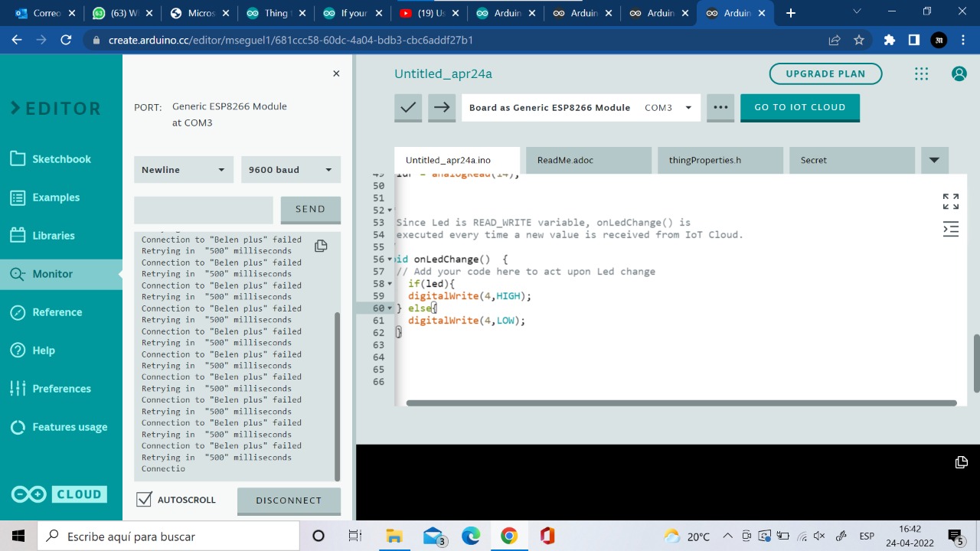Viewport: 980px width, 551px height.
Task: Click the Upload arrow button
Action: pos(442,107)
